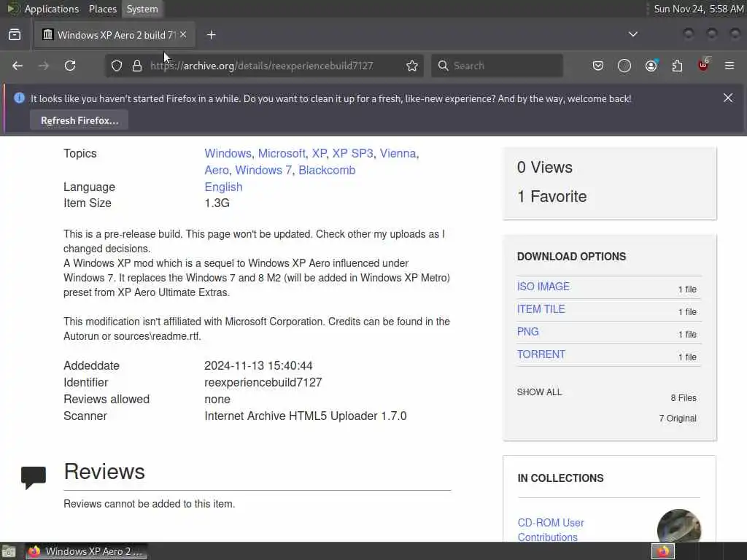Dismiss the Firefox refresh notification bar
This screenshot has width=747, height=560.
728,98
